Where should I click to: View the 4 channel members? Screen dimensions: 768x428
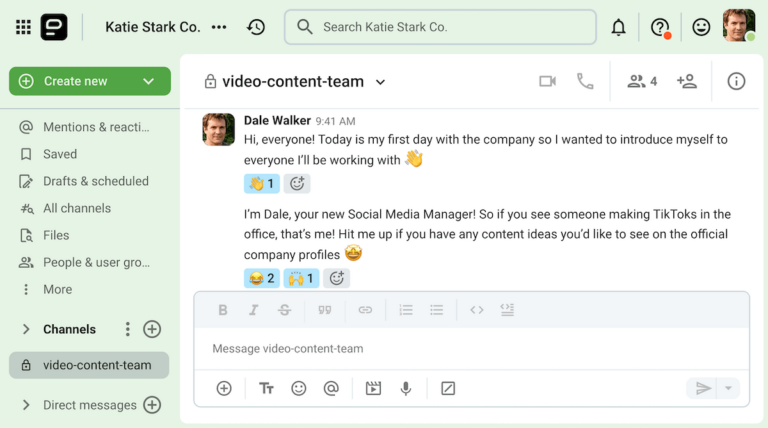[642, 81]
